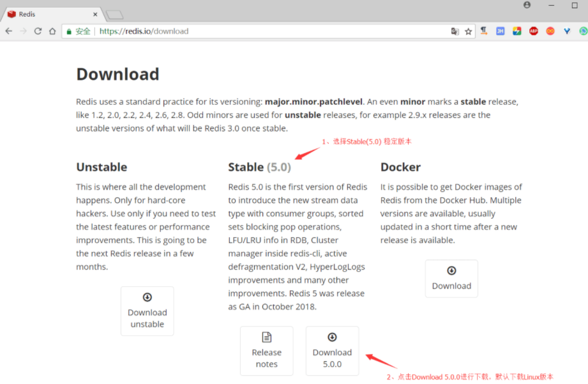
Task: Go back to the previous page
Action: [9, 31]
